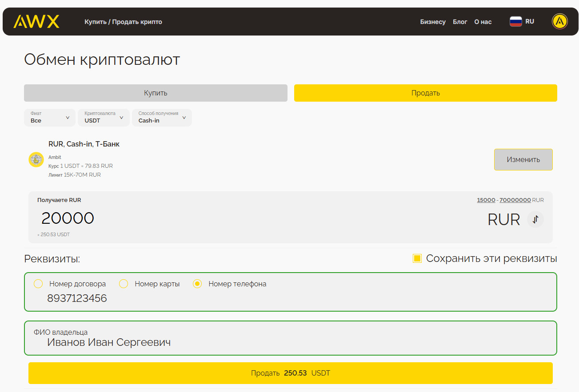Screen dimensions: 579x392
Task: Enable the "Сохранить эти реквизиты" checkbox
Action: (417, 258)
